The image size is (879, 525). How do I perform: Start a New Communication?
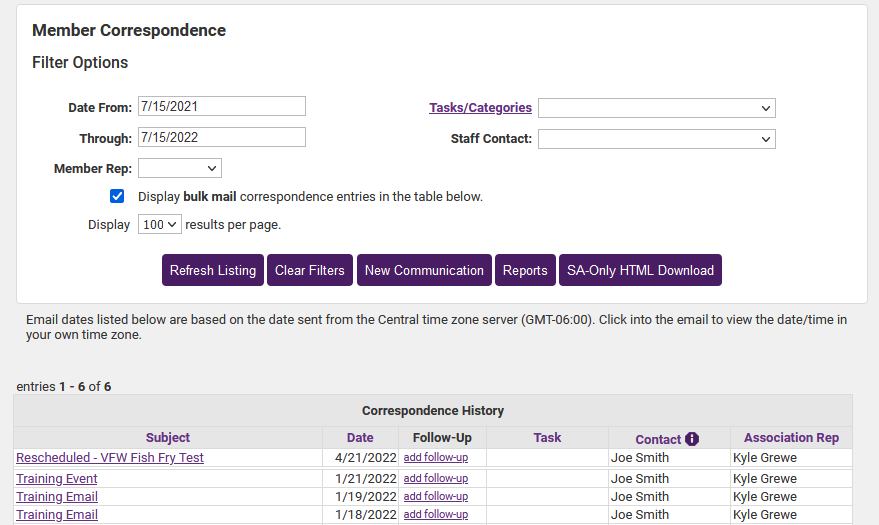point(424,270)
